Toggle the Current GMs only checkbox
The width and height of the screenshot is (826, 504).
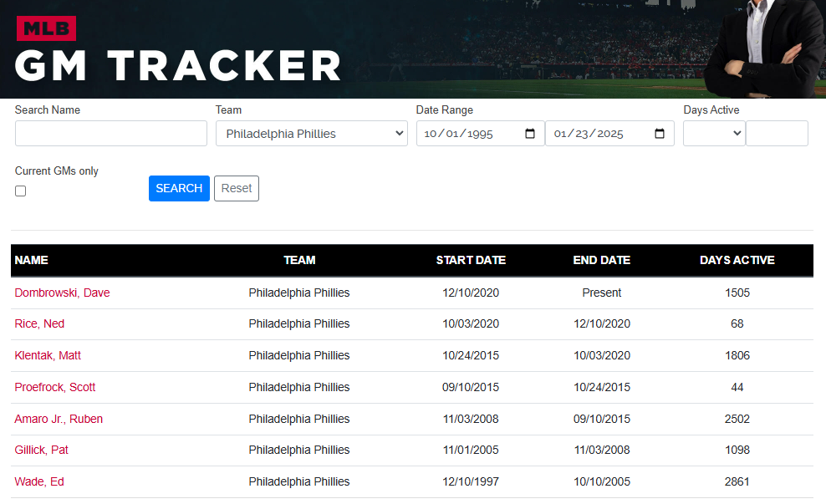(21, 191)
